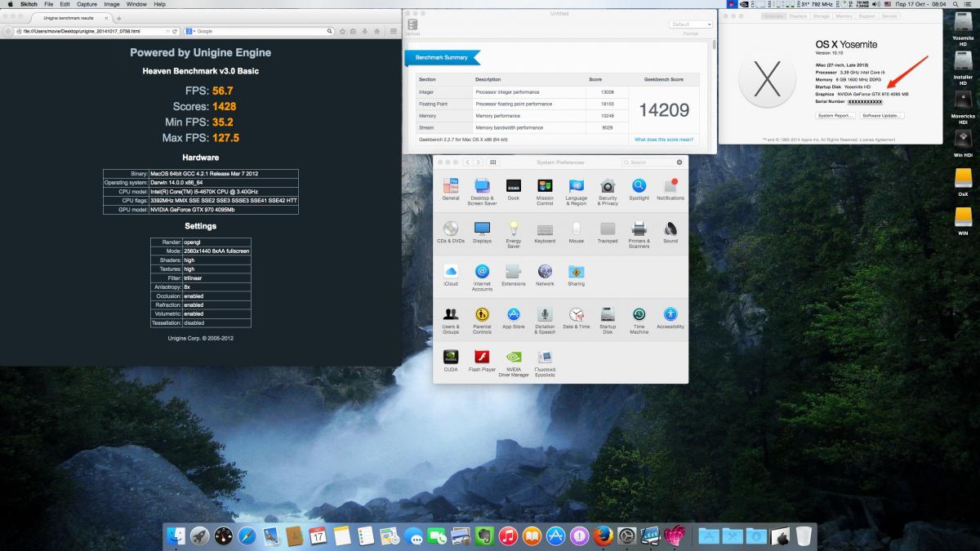The image size is (980, 551).
Task: Open Users & Groups preferences
Action: (451, 319)
